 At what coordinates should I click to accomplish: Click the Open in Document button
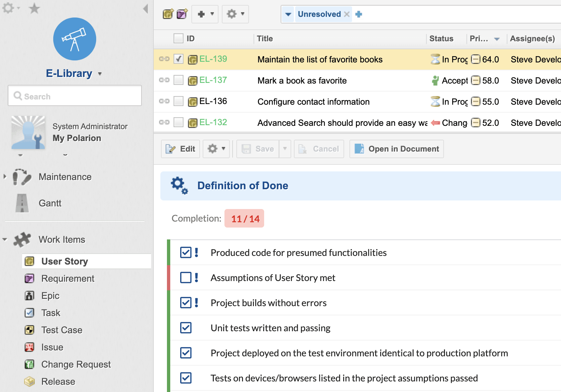click(x=397, y=149)
